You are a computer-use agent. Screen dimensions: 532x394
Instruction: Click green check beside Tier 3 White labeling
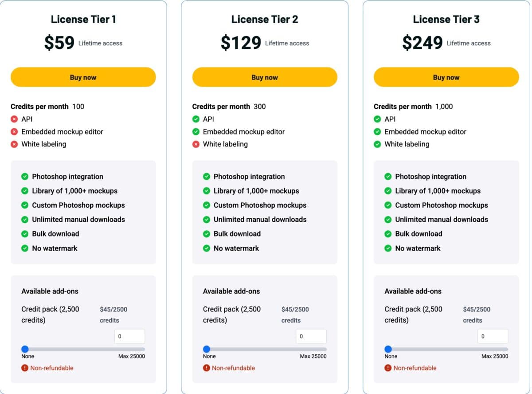(377, 144)
